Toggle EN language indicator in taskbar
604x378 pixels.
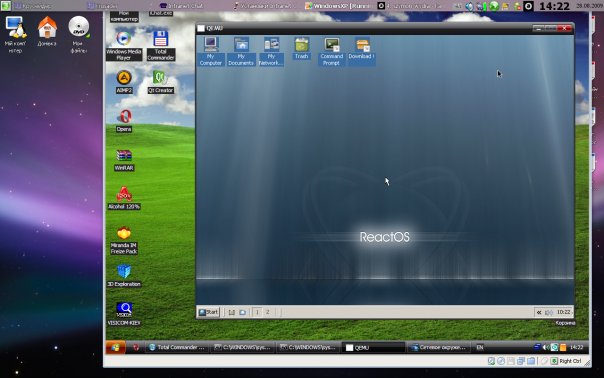pyautogui.click(x=480, y=347)
